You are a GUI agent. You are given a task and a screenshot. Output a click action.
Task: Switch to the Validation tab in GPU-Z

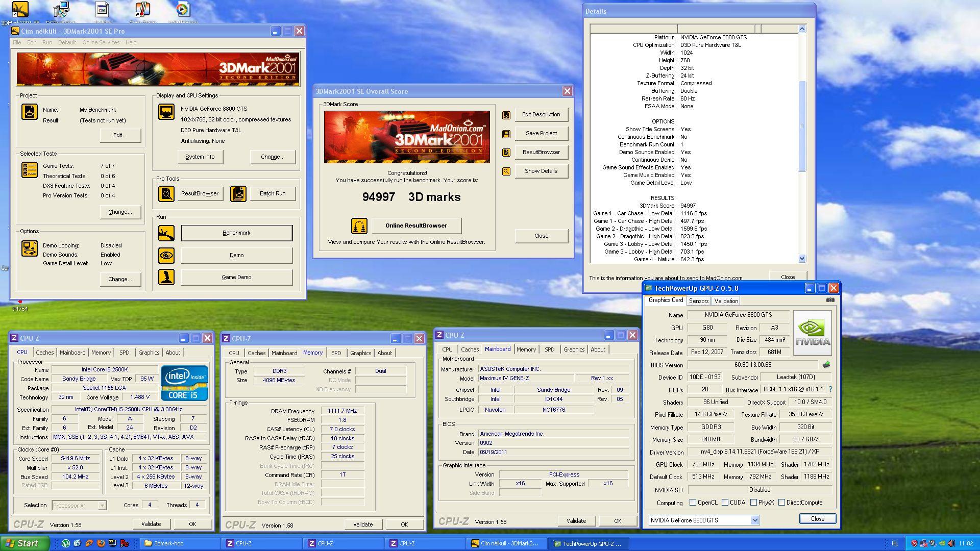(x=726, y=301)
